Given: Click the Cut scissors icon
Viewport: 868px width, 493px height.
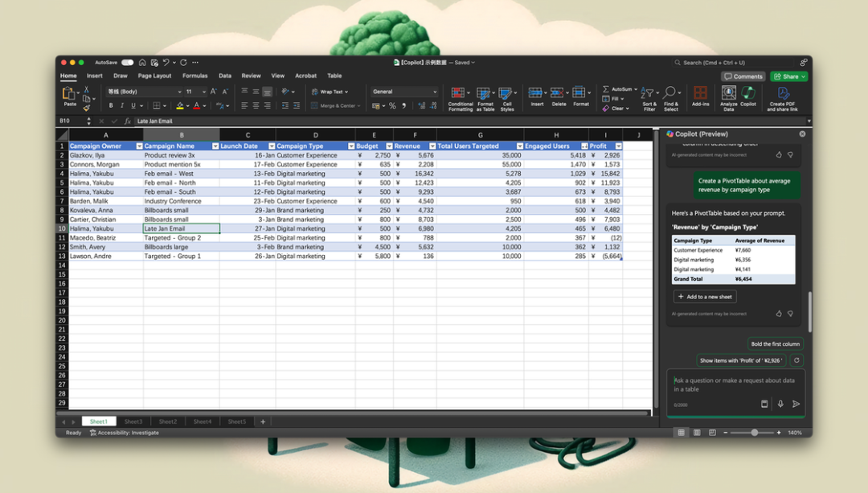Looking at the screenshot, I should click(x=86, y=90).
